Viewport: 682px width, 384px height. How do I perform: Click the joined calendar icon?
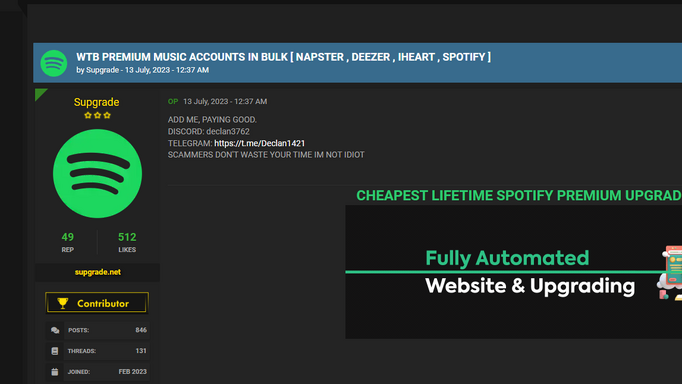click(x=55, y=372)
